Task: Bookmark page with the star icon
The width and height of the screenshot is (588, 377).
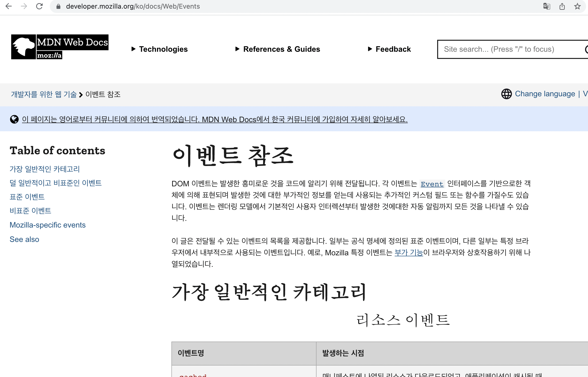Action: (x=577, y=6)
